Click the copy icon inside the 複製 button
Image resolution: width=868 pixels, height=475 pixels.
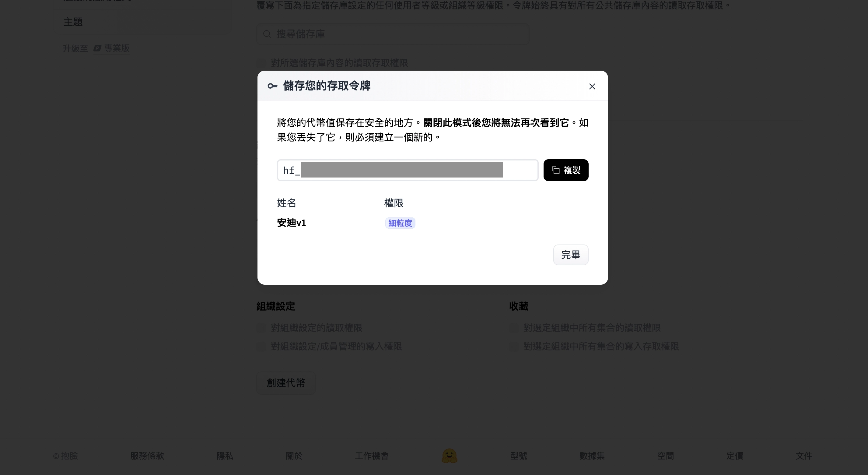click(x=556, y=170)
